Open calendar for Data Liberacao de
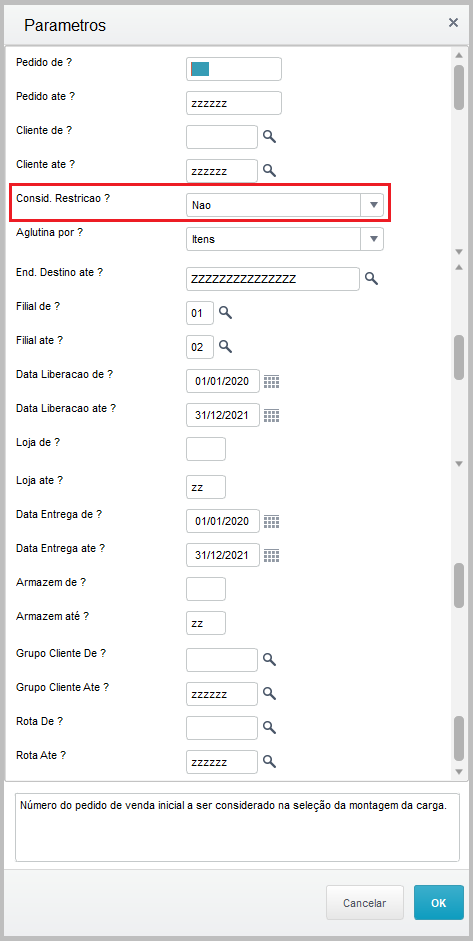The image size is (473, 942). pos(272,381)
